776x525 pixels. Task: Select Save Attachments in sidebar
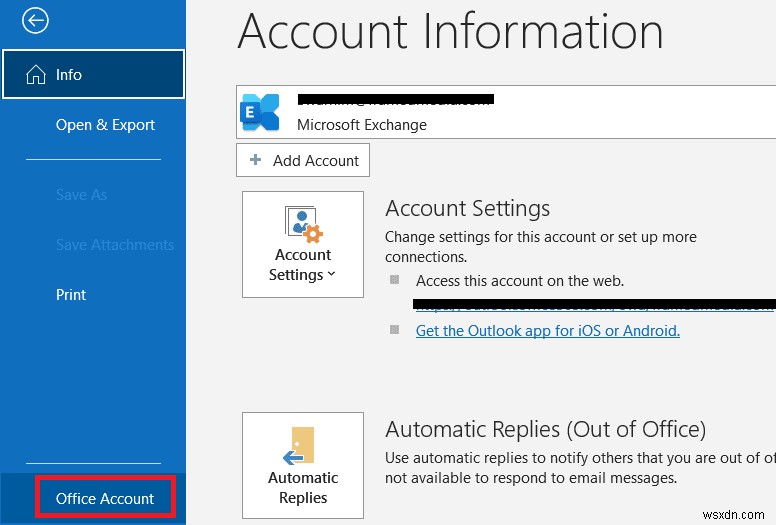(115, 244)
